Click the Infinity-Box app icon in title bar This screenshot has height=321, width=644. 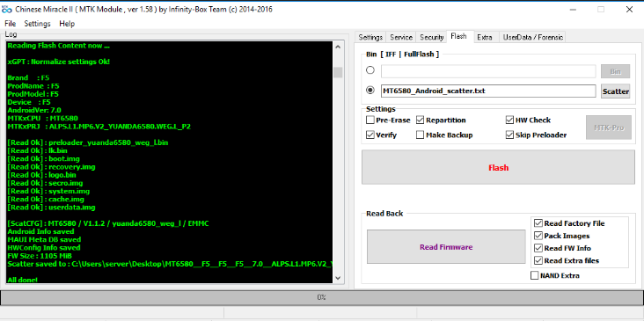click(7, 9)
